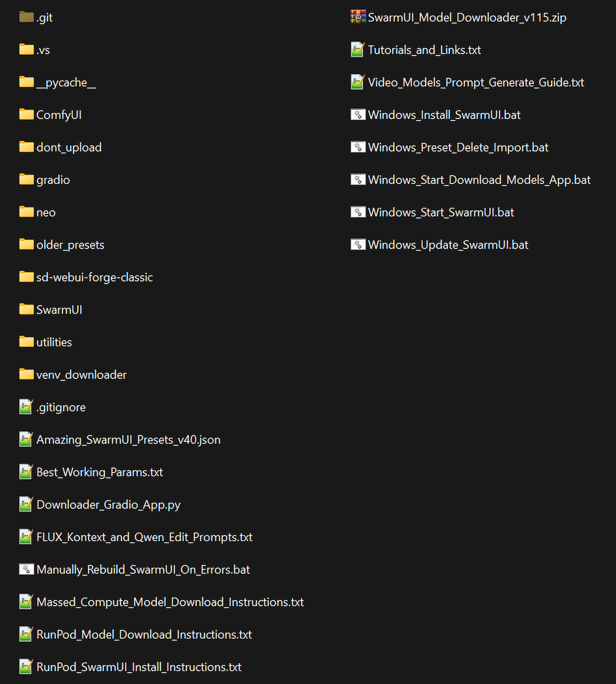
Task: Click the file name "Windows_Install_SwarmUI.bat"
Action: (x=444, y=115)
